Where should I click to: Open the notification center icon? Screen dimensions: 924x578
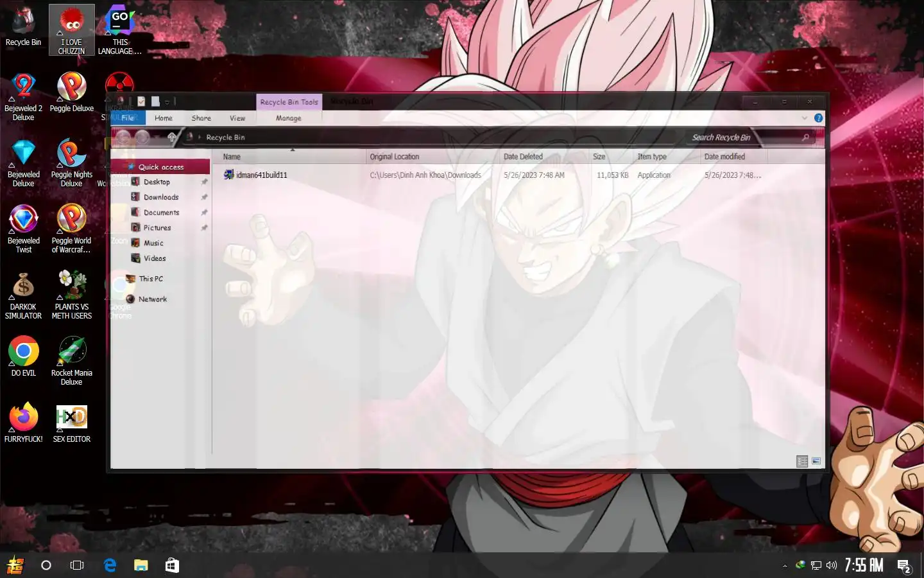(905, 566)
